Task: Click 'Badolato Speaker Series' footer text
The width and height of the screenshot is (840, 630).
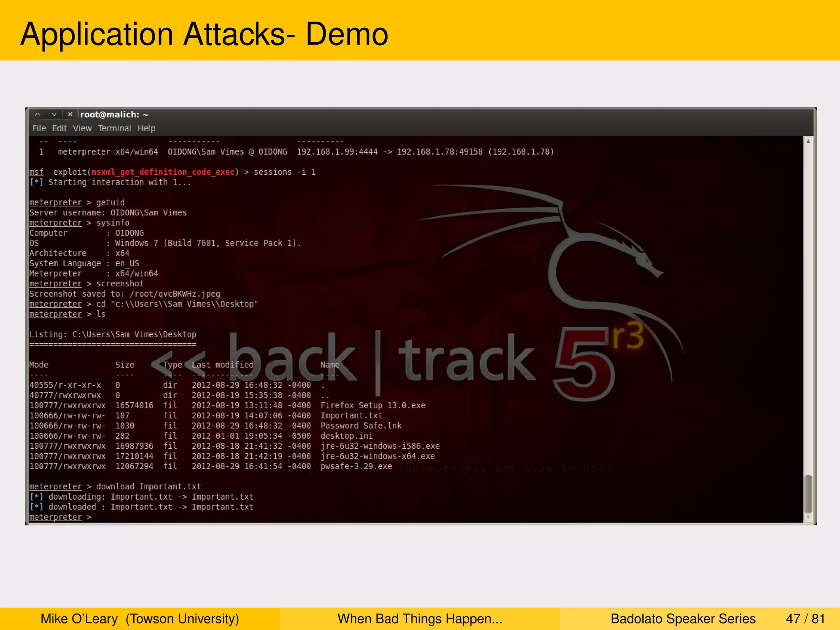Action: [683, 619]
